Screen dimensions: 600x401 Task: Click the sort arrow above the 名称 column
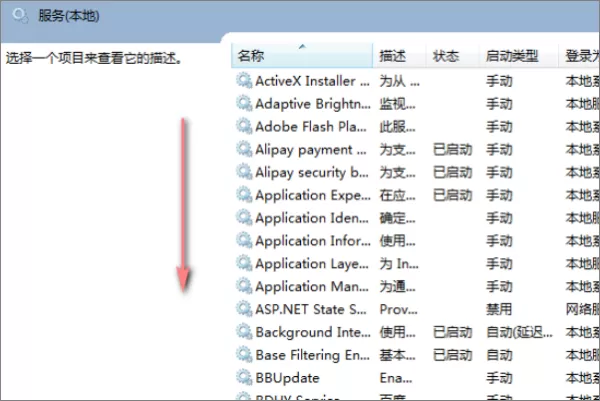click(302, 47)
